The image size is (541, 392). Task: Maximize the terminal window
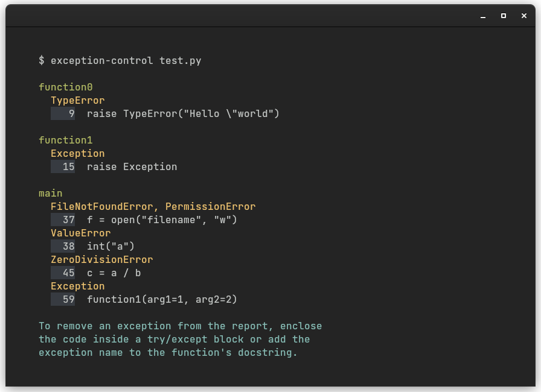click(504, 16)
